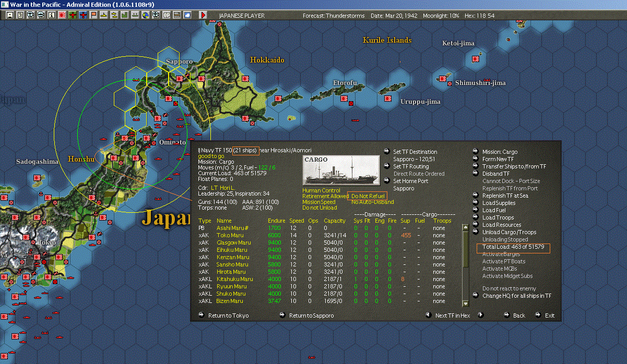The image size is (627, 364).
Task: Toggle the No Auto-Disband setting
Action: pyautogui.click(x=373, y=202)
